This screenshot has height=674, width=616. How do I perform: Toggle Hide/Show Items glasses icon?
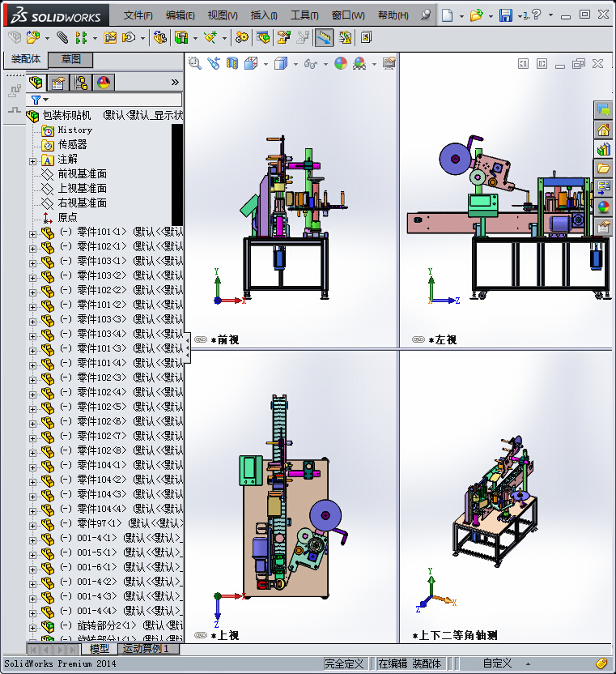(x=310, y=64)
